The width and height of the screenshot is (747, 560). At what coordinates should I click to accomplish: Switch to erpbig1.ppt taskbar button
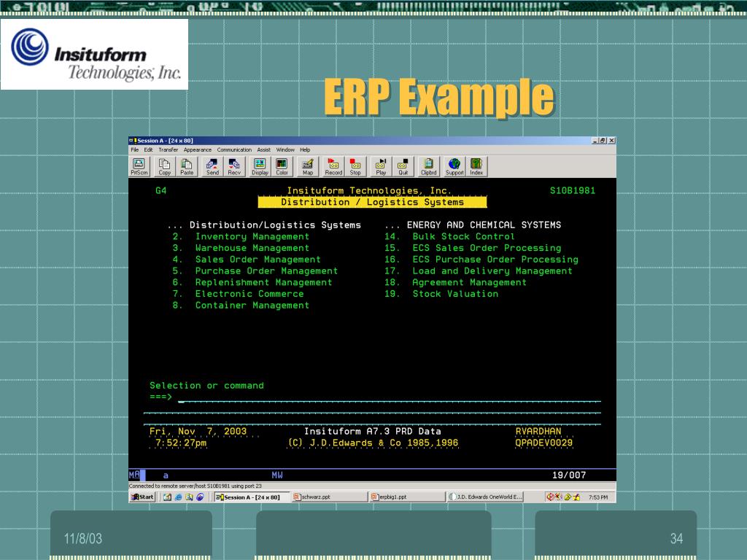407,497
